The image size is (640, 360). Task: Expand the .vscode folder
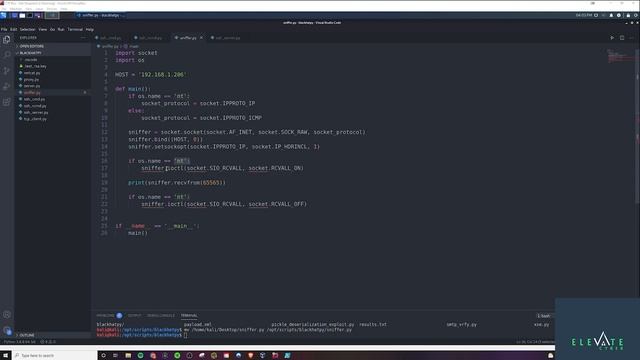click(31, 60)
